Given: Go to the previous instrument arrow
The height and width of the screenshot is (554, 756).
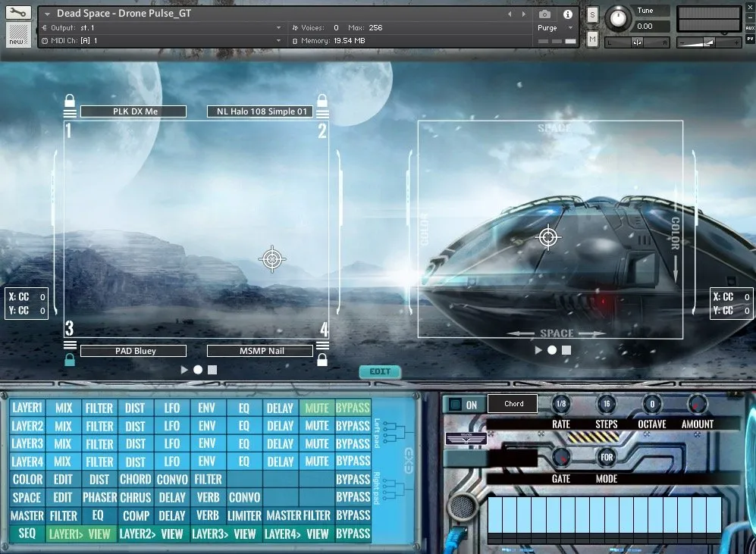Looking at the screenshot, I should [x=510, y=14].
